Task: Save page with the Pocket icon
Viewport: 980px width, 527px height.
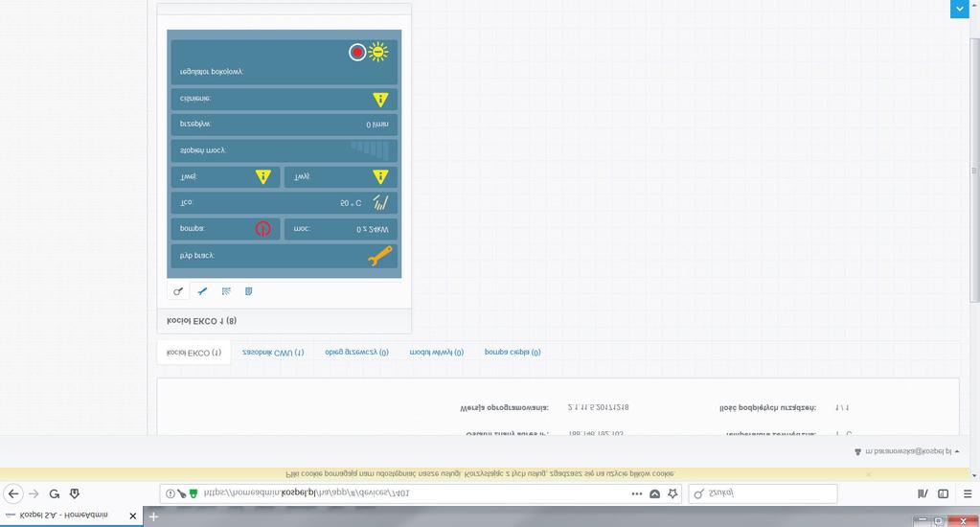Action: [x=654, y=493]
